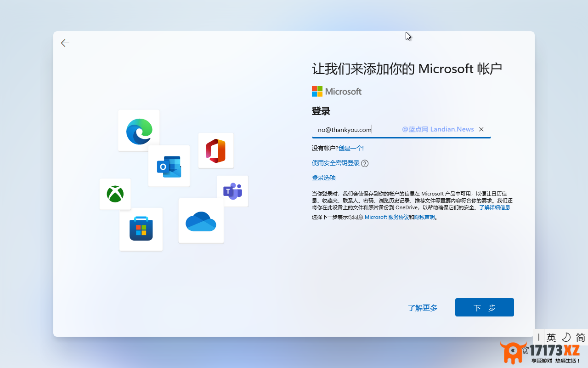Toggle IME half-moon width icon
Image resolution: width=588 pixels, height=368 pixels.
tap(566, 338)
